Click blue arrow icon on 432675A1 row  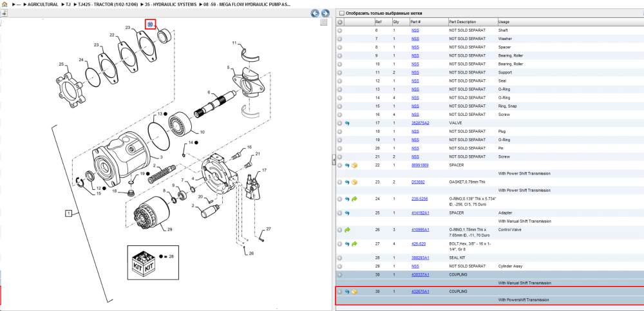(346, 292)
